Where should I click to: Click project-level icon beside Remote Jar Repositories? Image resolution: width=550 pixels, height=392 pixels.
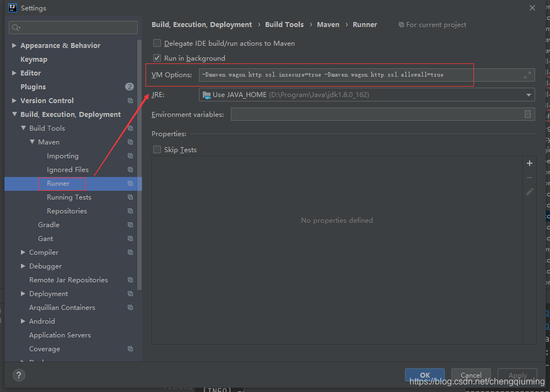point(131,280)
